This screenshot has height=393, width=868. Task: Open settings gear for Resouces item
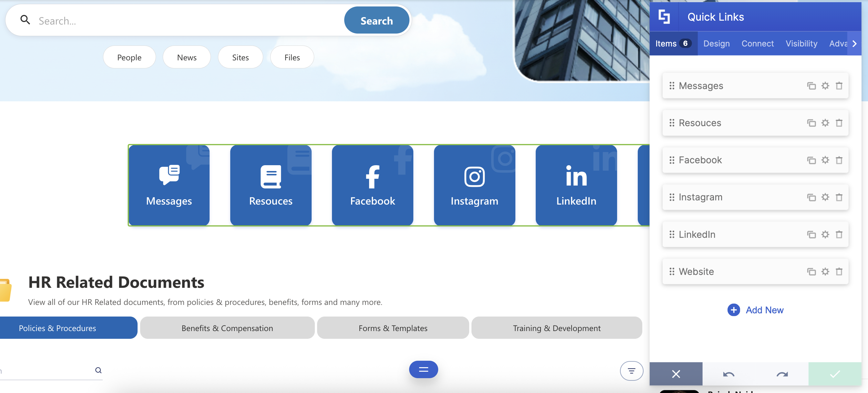(x=825, y=123)
